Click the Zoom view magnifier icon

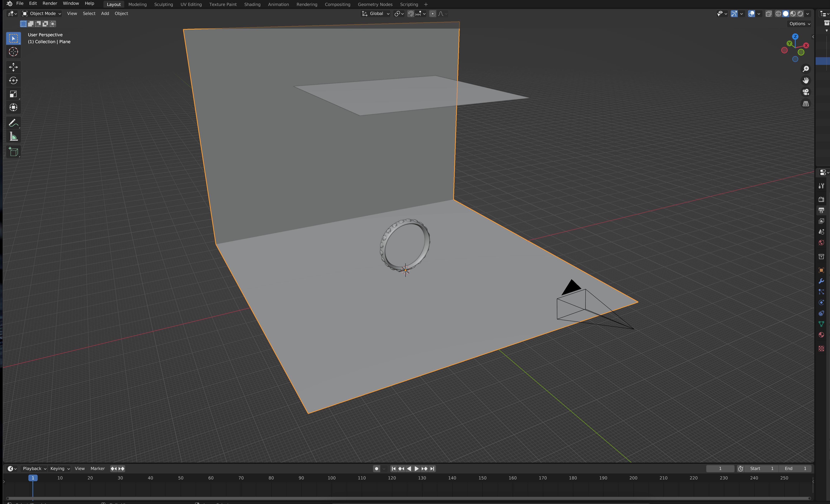(806, 69)
